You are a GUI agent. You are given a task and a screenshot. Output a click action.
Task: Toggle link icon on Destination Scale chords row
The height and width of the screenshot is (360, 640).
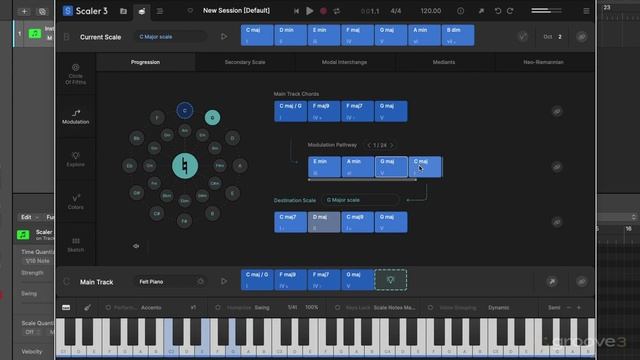(x=557, y=222)
